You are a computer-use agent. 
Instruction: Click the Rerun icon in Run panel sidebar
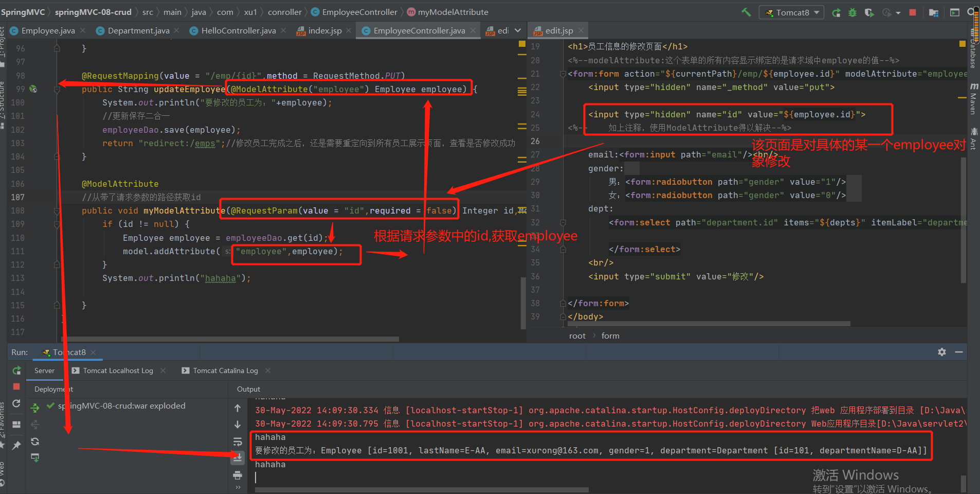coord(16,370)
